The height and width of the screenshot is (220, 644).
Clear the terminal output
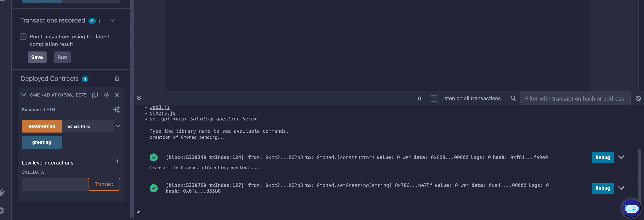(x=638, y=99)
